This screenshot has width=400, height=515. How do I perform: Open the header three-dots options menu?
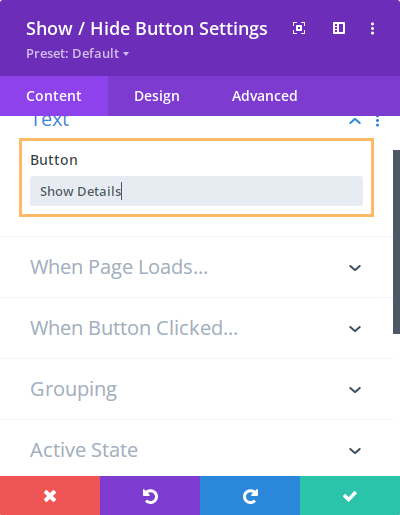[372, 28]
